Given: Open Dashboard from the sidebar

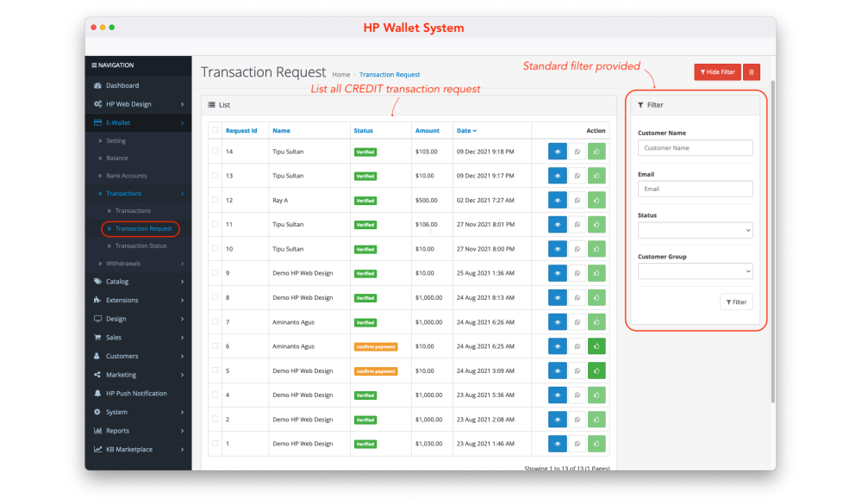Looking at the screenshot, I should point(122,85).
